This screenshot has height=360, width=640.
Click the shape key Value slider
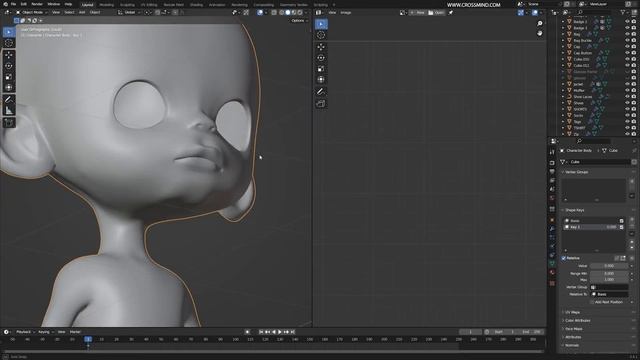(x=609, y=266)
